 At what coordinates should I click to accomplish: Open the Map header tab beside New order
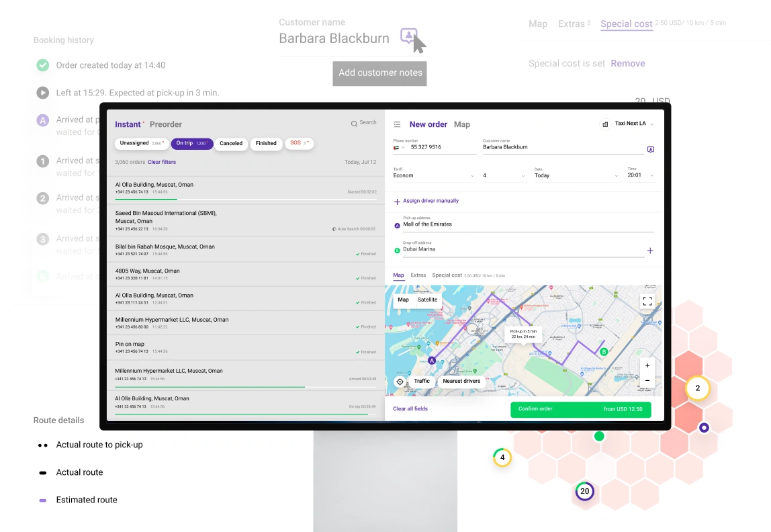pyautogui.click(x=461, y=124)
